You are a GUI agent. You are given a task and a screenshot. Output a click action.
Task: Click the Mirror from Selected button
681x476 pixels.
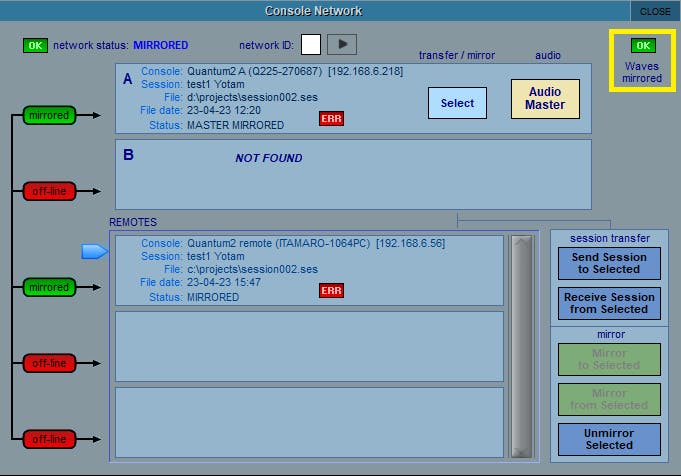609,399
